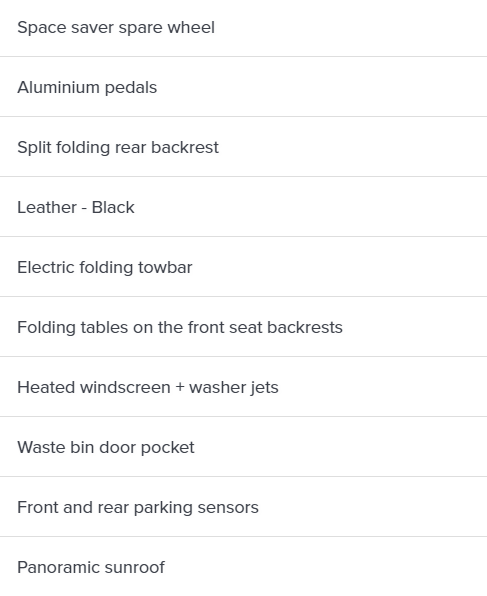Select the Space saver spare wheel item
This screenshot has width=487, height=596.
[243, 28]
